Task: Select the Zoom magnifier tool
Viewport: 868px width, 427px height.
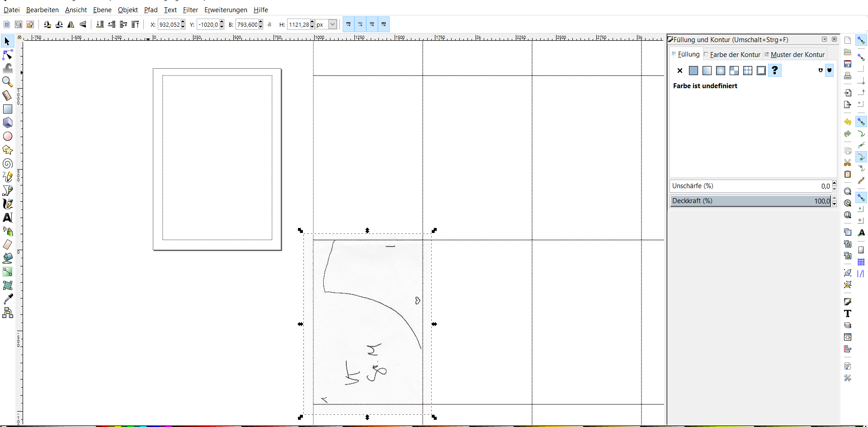Action: pos(8,82)
